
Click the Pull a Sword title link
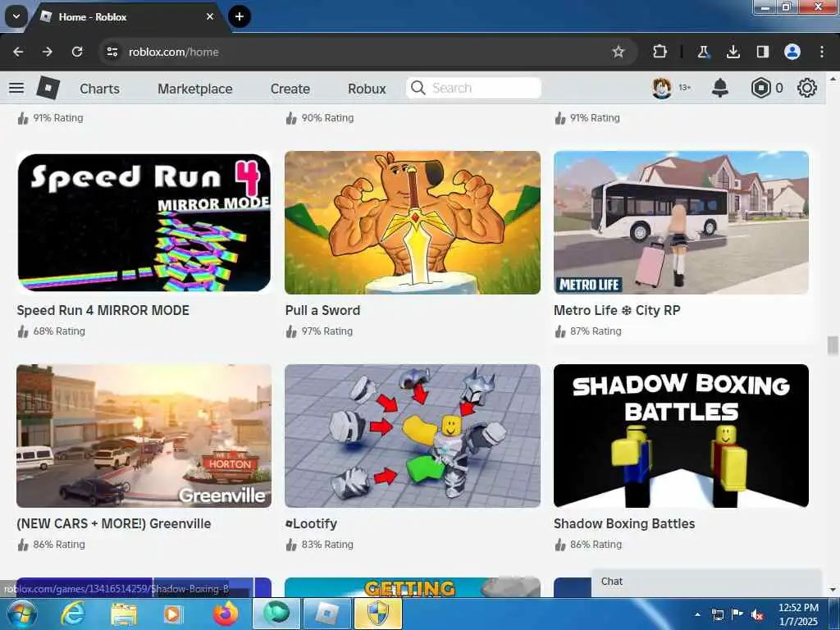pyautogui.click(x=322, y=310)
